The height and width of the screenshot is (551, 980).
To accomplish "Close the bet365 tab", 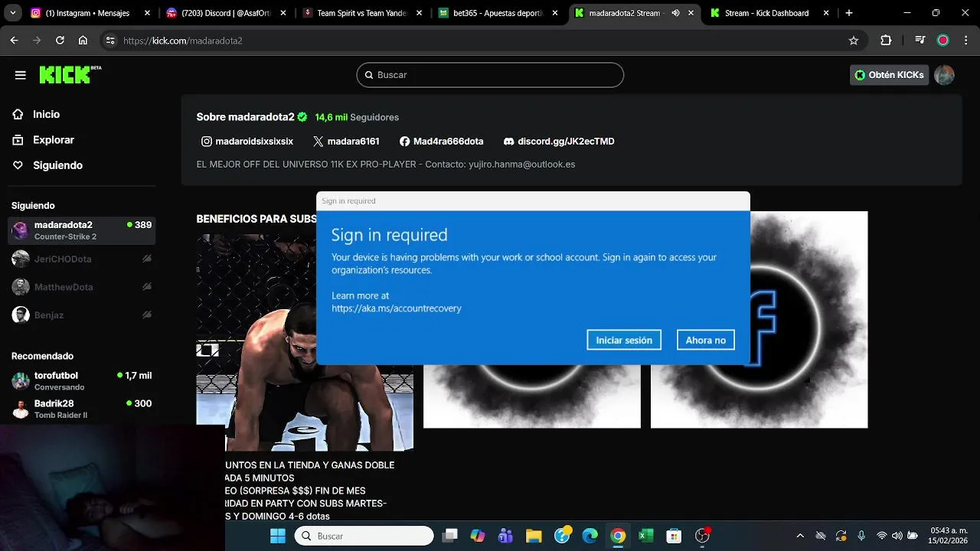I will pos(555,13).
